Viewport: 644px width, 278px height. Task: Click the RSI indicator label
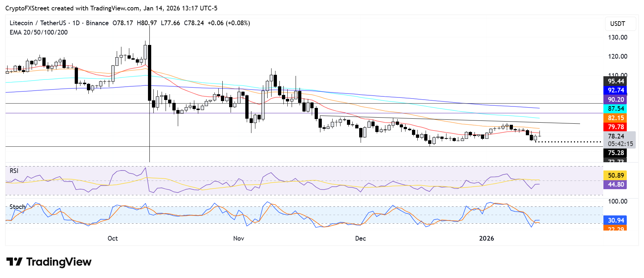click(14, 171)
